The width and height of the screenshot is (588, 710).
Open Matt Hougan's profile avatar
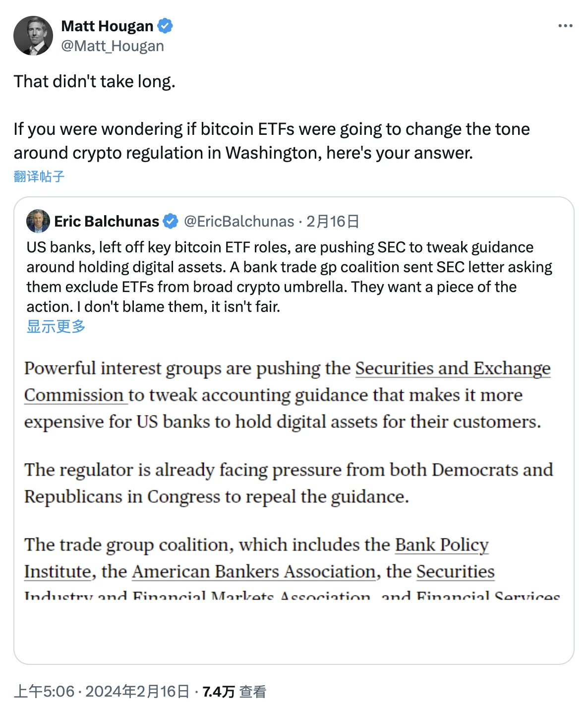[33, 36]
